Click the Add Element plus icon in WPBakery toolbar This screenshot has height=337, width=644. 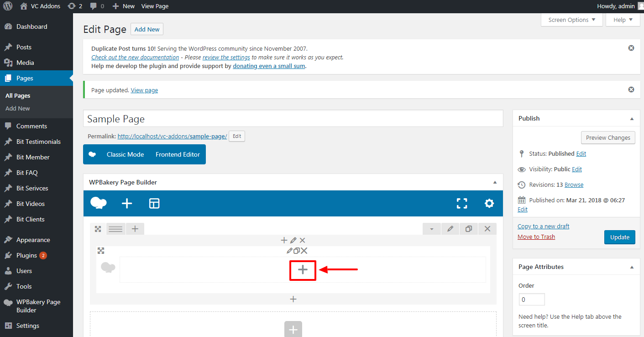point(127,204)
